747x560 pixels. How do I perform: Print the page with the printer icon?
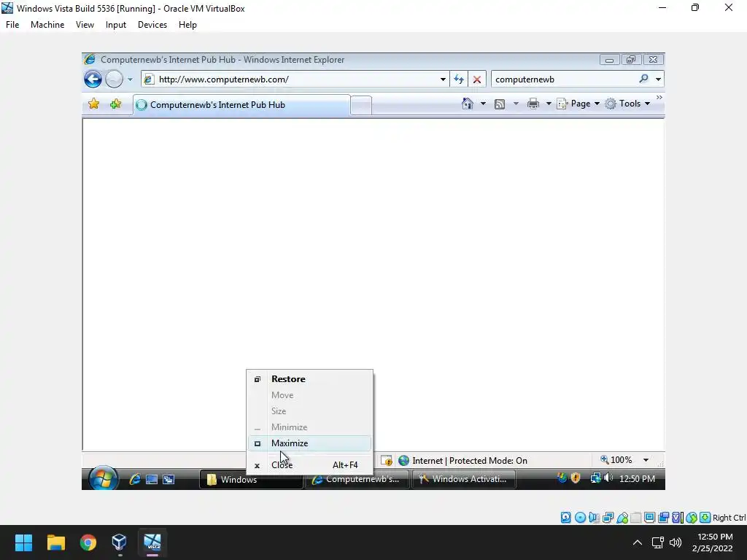coord(533,104)
